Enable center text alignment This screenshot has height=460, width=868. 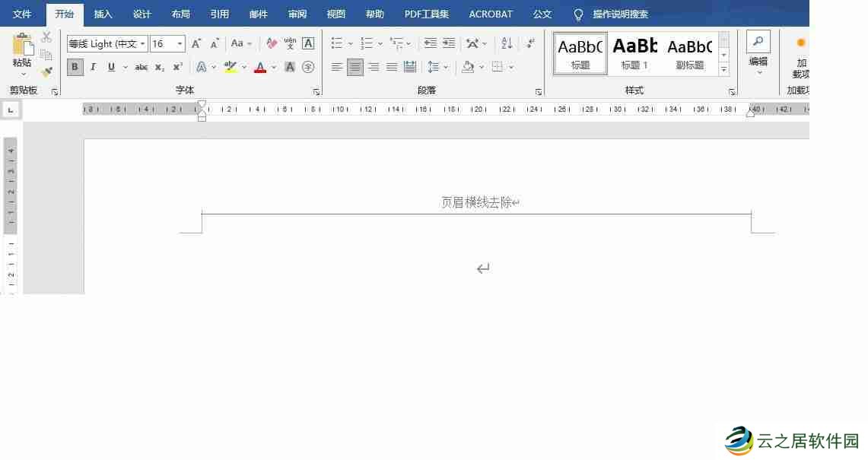click(x=355, y=67)
